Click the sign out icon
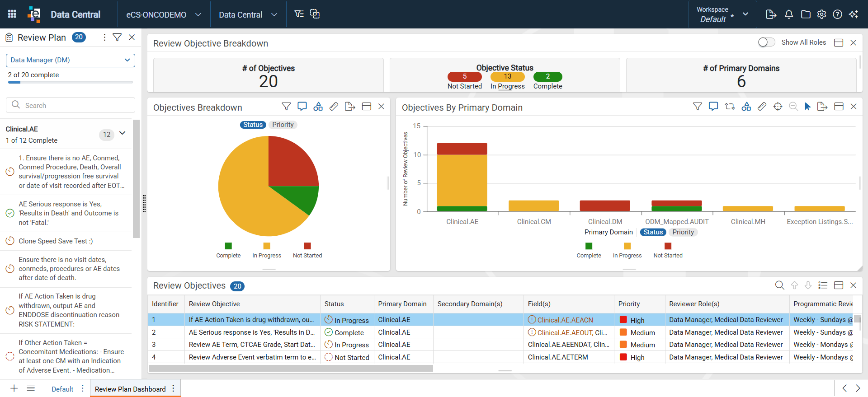 click(x=771, y=14)
